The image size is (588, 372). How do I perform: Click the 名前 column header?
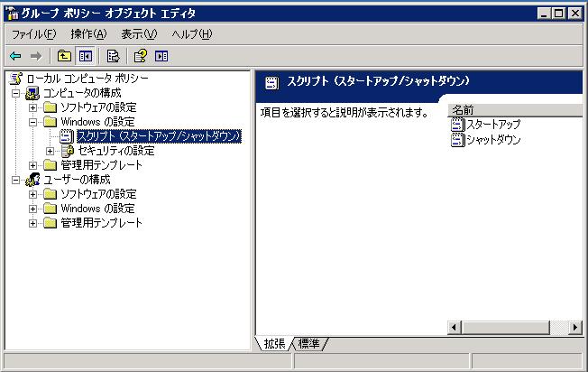coord(514,109)
